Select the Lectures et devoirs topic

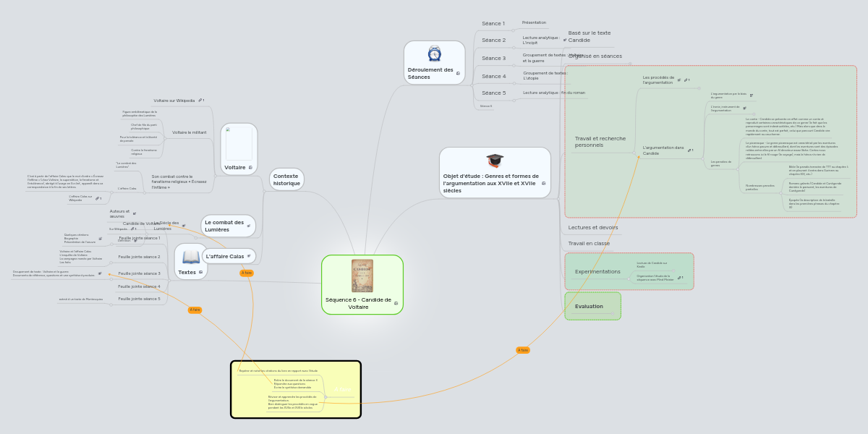click(x=593, y=227)
